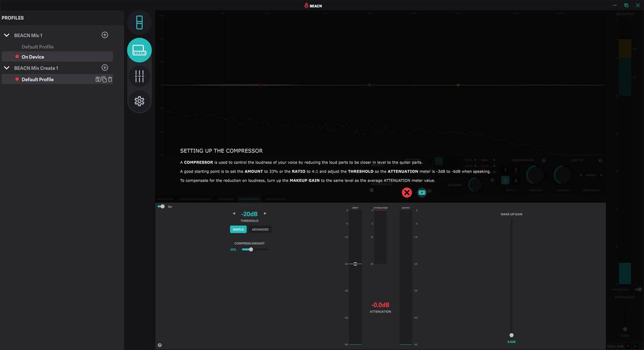Screen dimensions: 644x350
Task: Click the Compress Amount slider handle
Action: click(x=251, y=249)
